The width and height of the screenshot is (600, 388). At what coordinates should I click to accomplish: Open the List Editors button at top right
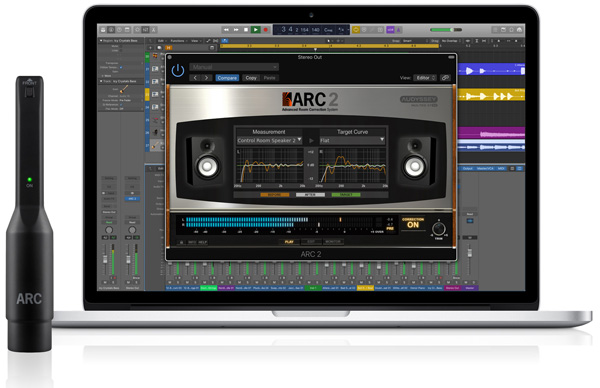495,30
